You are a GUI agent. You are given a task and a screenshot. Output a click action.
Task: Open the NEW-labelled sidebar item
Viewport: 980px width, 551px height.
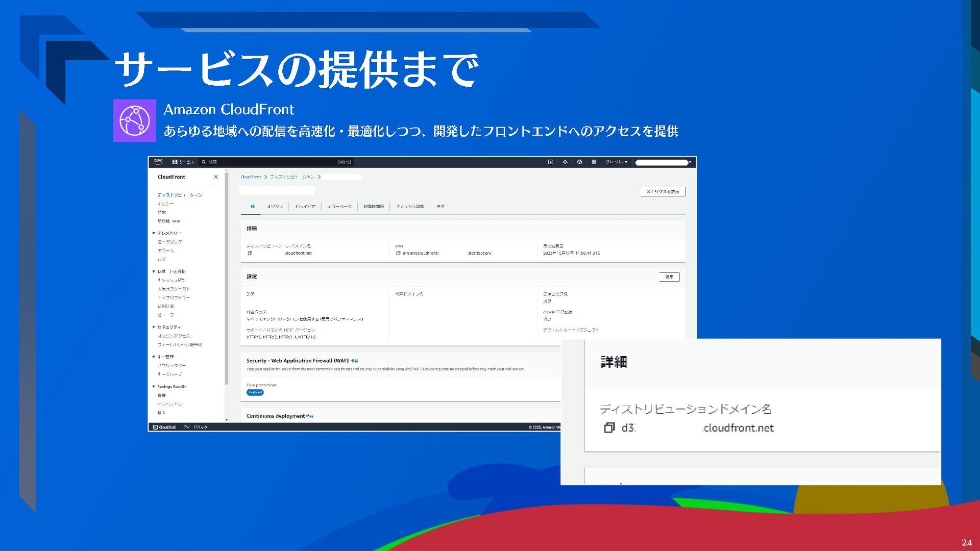168,221
